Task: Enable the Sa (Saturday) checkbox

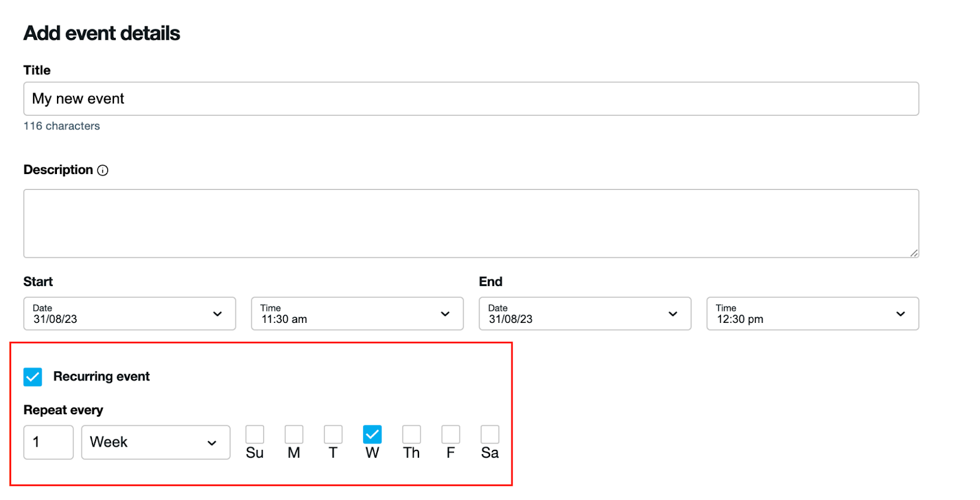Action: (x=490, y=434)
